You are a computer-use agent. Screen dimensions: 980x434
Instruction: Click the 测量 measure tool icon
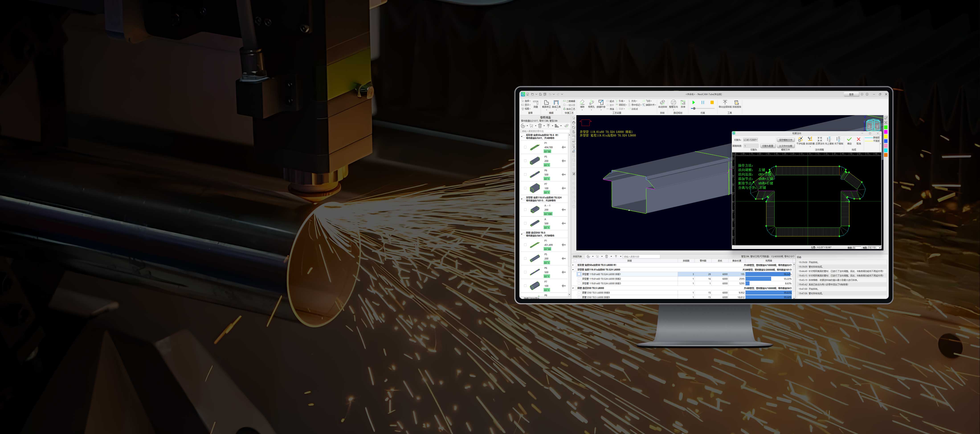coord(536,103)
